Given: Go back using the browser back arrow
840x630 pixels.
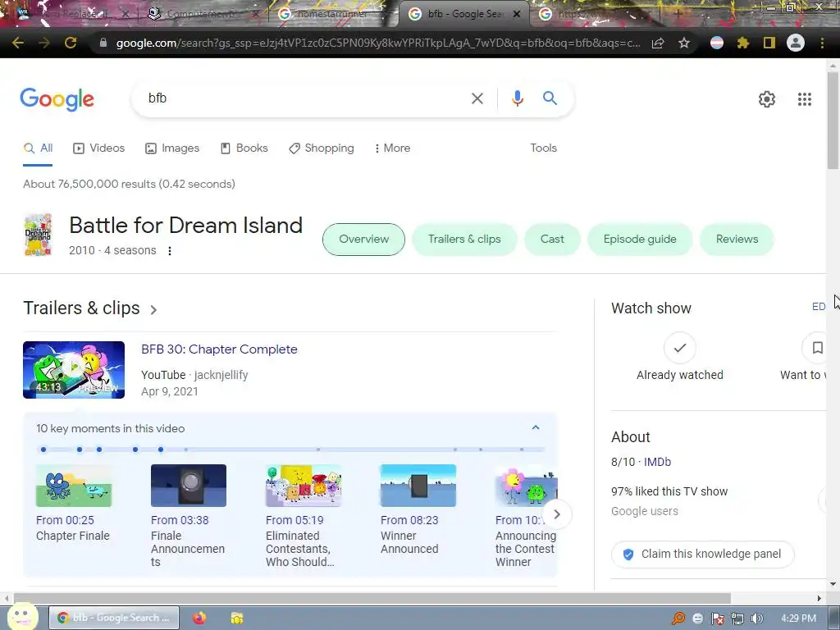Looking at the screenshot, I should [18, 43].
